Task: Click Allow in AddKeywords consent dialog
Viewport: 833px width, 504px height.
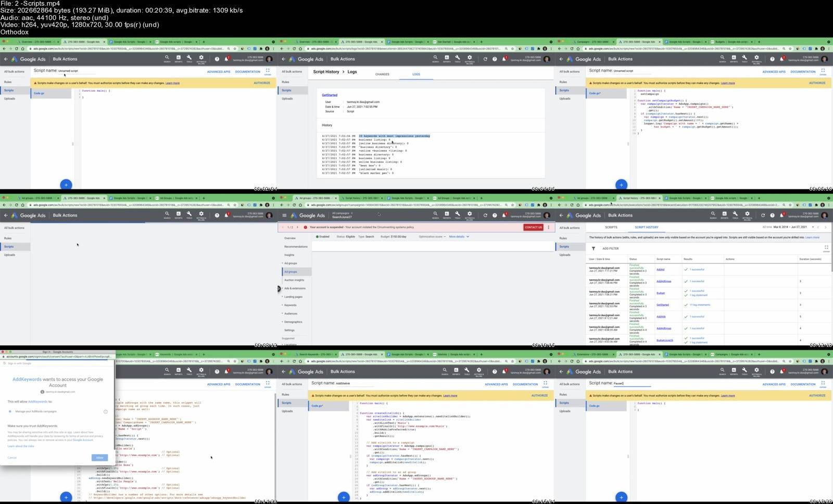Action: pos(99,458)
